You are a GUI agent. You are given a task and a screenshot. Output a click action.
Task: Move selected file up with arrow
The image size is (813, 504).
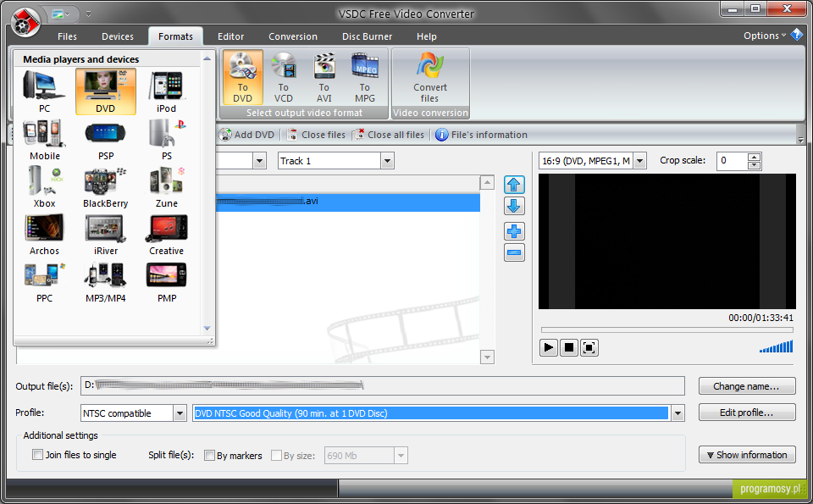(514, 185)
